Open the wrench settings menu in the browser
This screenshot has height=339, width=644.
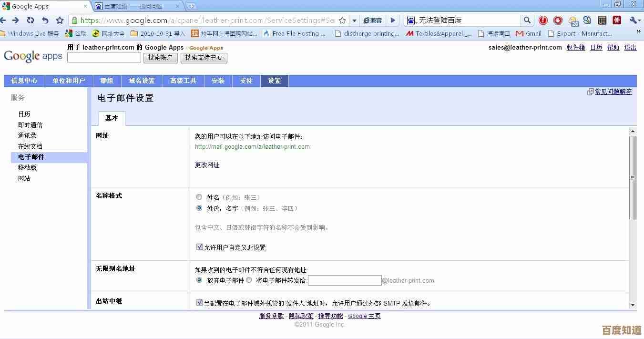click(634, 20)
